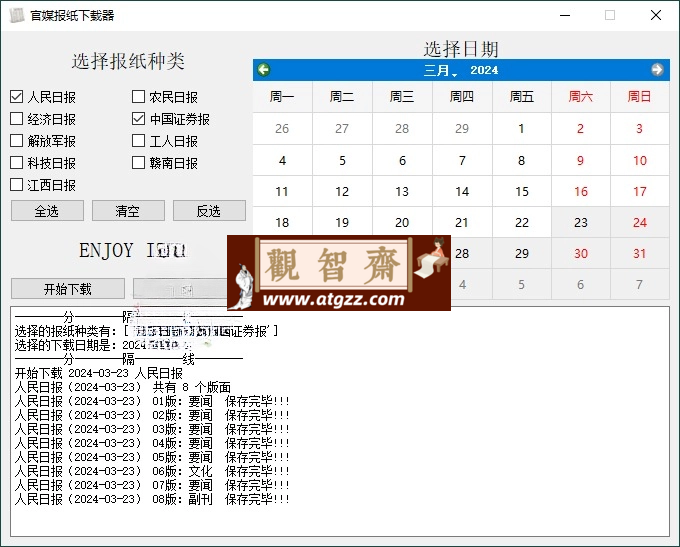Click log line 01版: 要闻 保存完毕
Screen dimensions: 680x547
coord(152,401)
